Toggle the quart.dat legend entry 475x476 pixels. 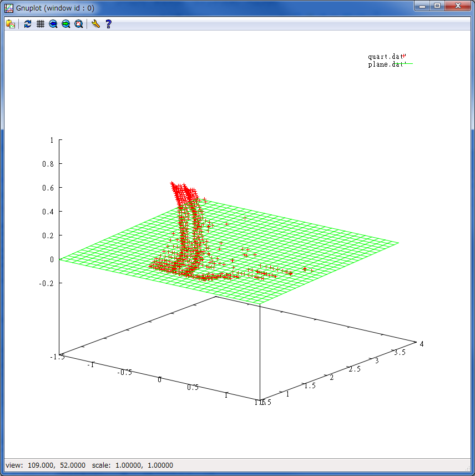click(x=387, y=57)
